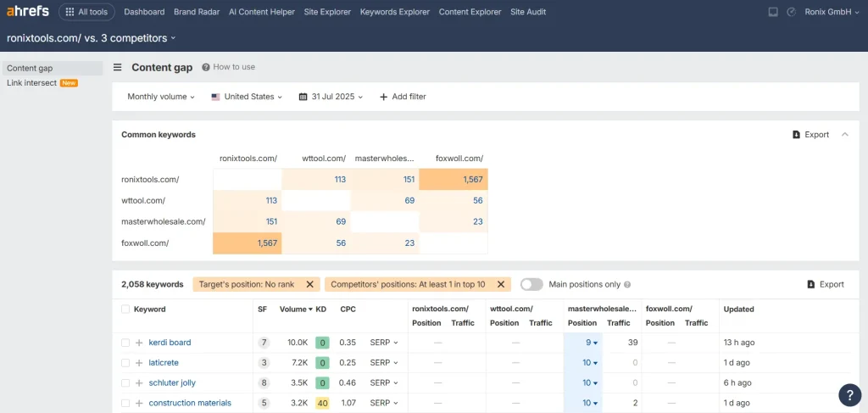Click the SERP features badge 7 for kerdi board
The image size is (868, 413).
[x=264, y=343]
